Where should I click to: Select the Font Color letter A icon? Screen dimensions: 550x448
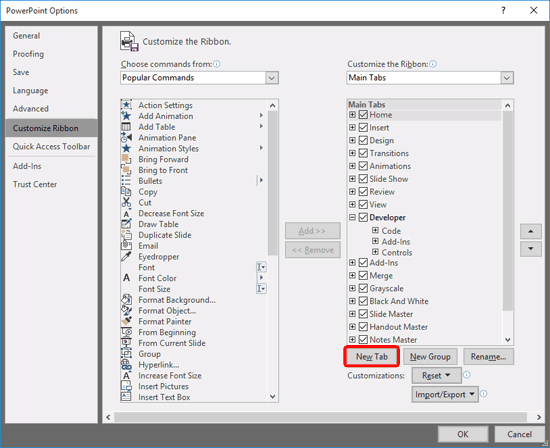tap(126, 278)
